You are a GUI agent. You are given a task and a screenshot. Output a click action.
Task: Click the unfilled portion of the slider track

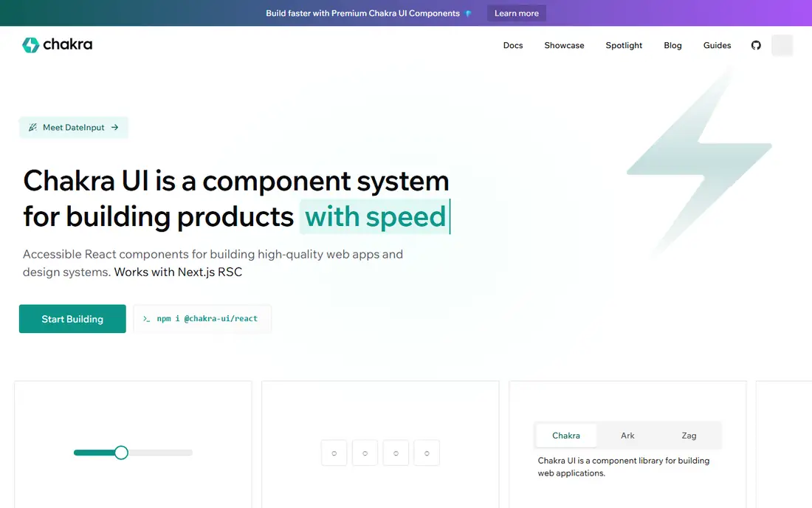point(160,453)
